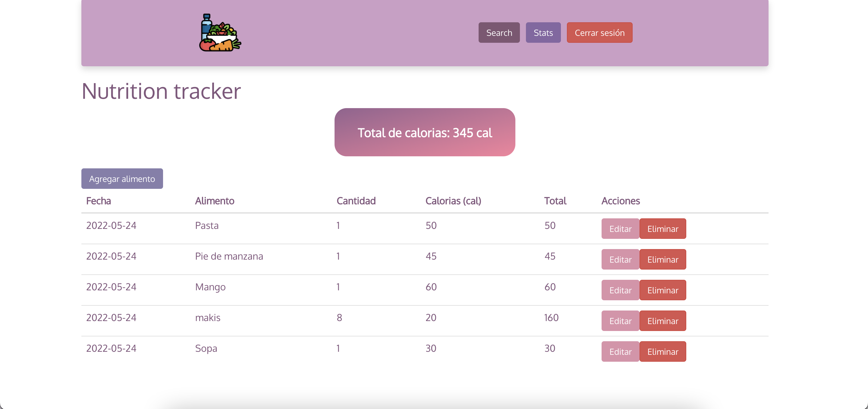Delete the Sopa entry
The width and height of the screenshot is (868, 409).
(663, 352)
